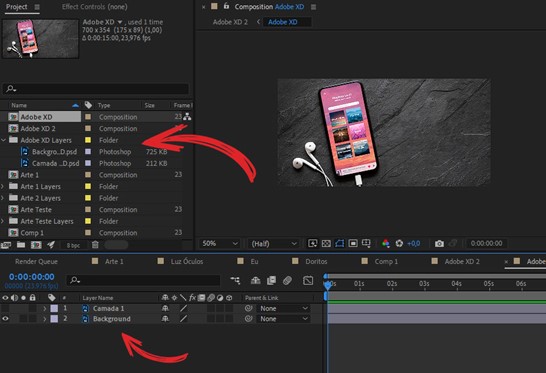Image resolution: width=546 pixels, height=373 pixels.
Task: Sort Project items by Type column
Action: pos(104,105)
